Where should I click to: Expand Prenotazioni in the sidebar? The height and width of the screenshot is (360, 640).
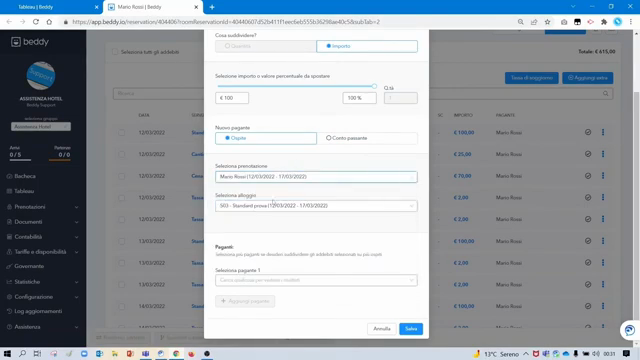coord(42,207)
